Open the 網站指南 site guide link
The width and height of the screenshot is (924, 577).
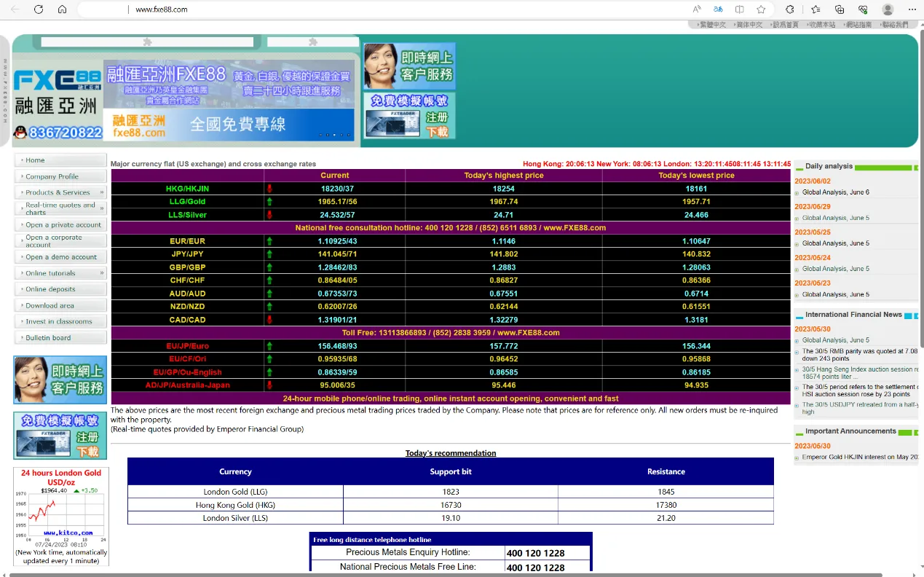858,25
